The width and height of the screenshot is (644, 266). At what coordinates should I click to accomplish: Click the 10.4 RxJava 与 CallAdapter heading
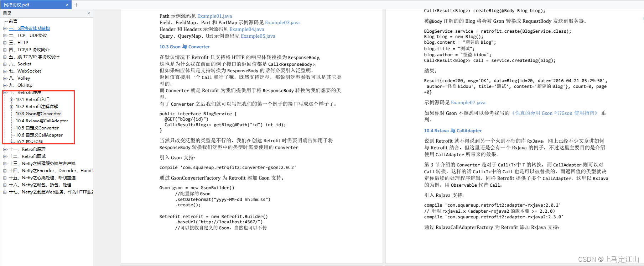tap(453, 131)
